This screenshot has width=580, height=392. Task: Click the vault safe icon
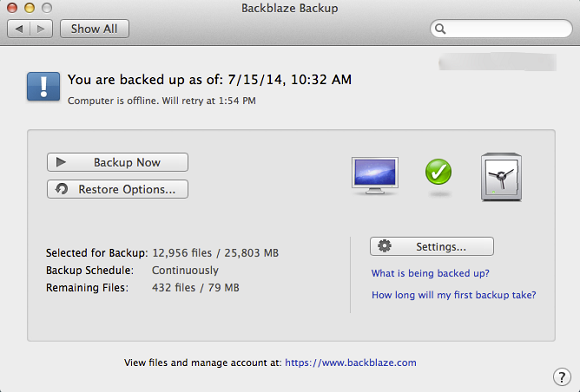point(502,177)
